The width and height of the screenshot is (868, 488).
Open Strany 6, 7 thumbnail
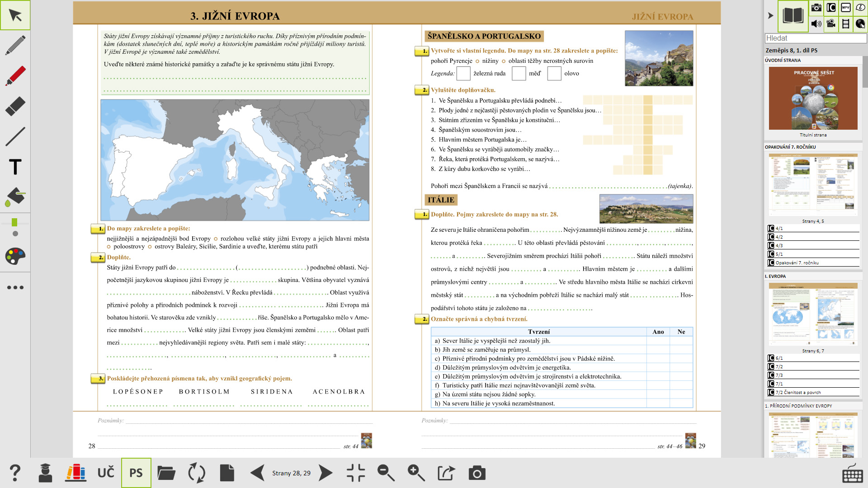point(813,314)
